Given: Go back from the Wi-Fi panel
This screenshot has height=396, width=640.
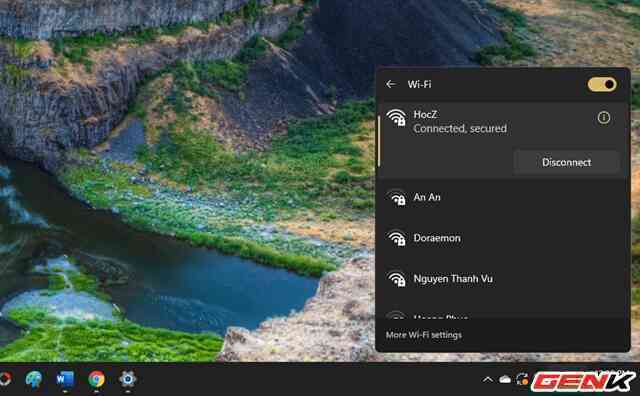Looking at the screenshot, I should tap(391, 84).
